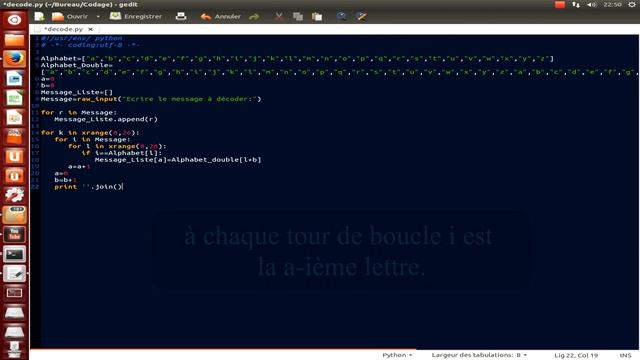
Task: Cut selection with scissors icon
Action: (279, 17)
